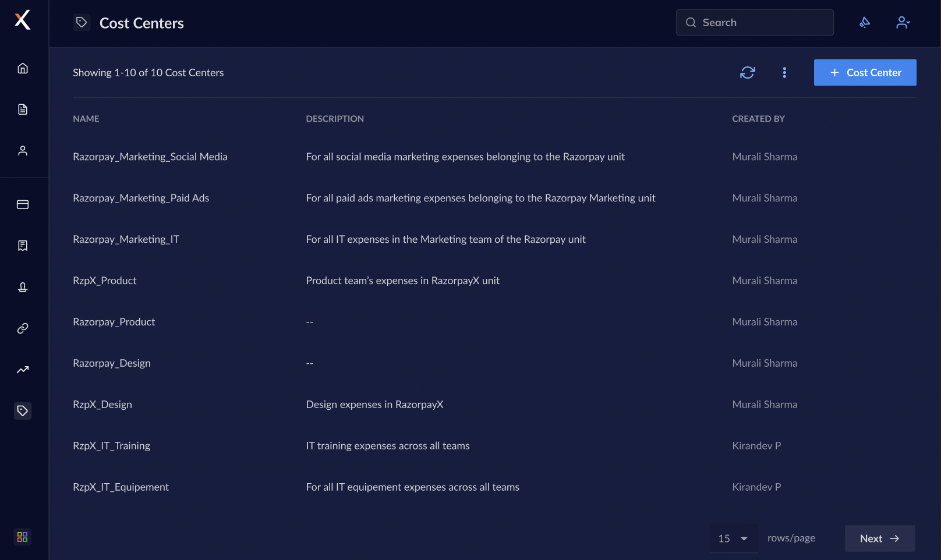Click Murali Sharma in Razorpay_Design row
This screenshot has height=560, width=941.
tap(765, 363)
